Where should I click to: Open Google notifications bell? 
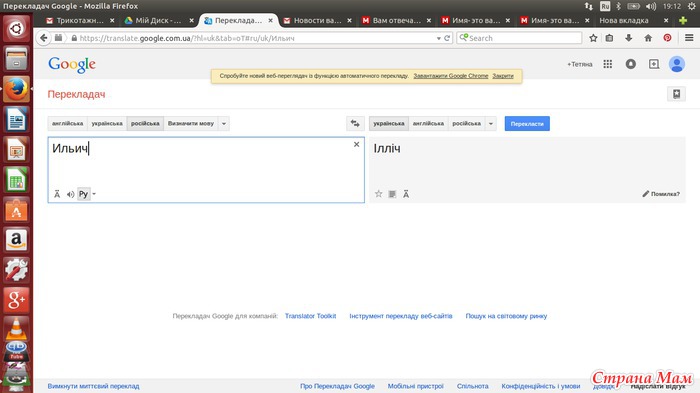coord(630,64)
